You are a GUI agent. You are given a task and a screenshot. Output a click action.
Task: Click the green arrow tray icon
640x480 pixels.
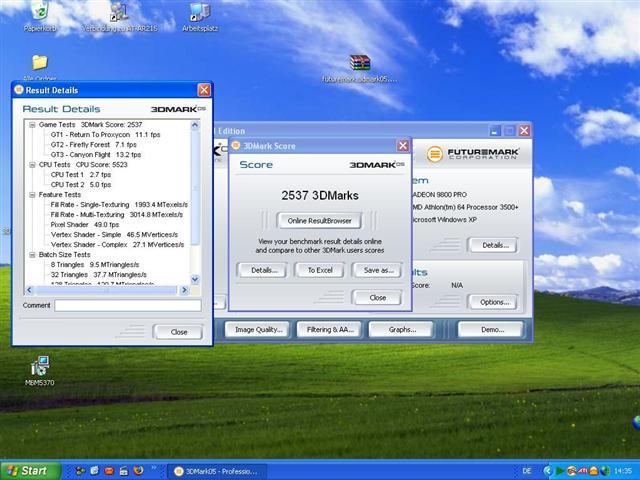click(560, 471)
